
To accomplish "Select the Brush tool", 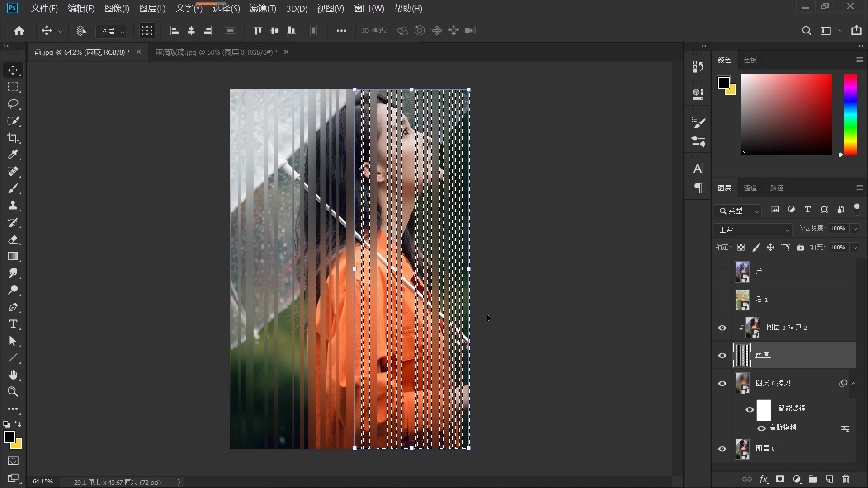I will click(13, 188).
